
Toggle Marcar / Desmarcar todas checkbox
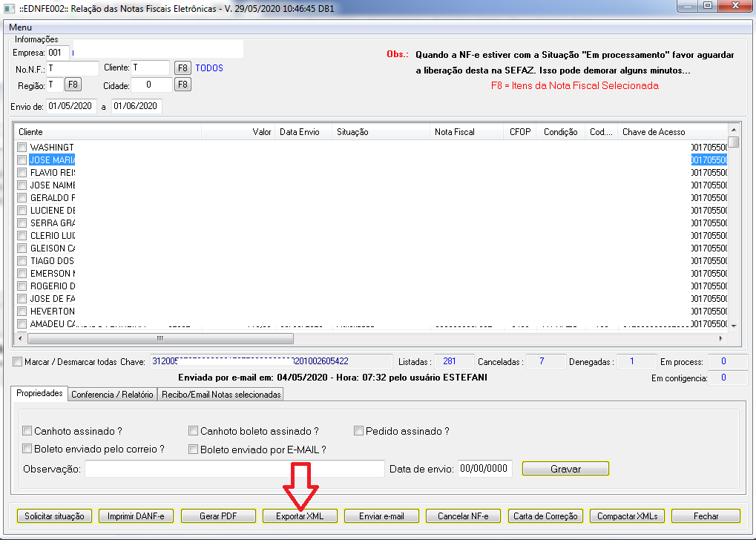[x=18, y=362]
